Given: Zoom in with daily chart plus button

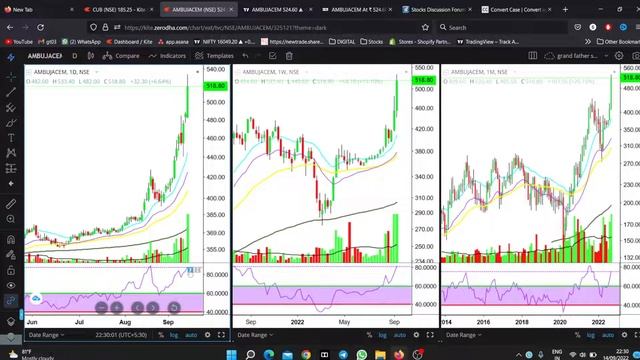Looking at the screenshot, I should click(x=117, y=308).
